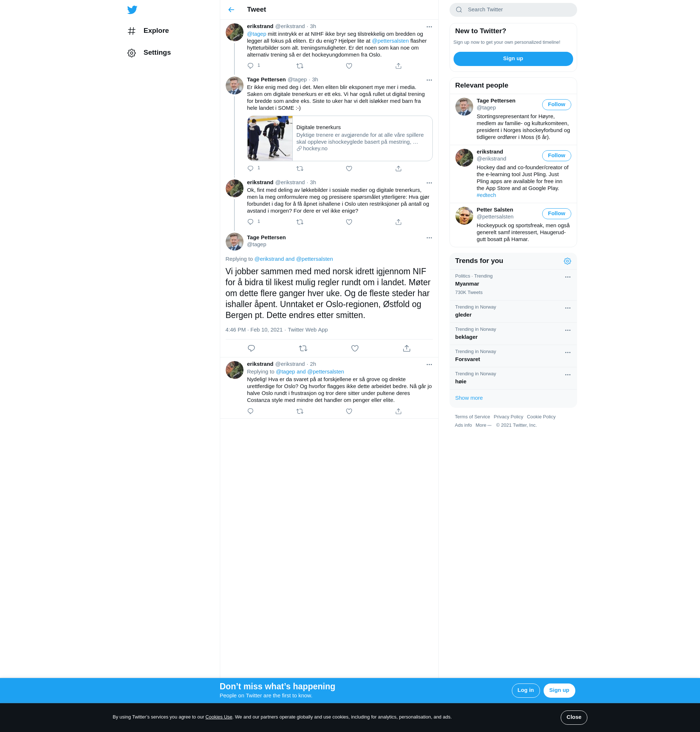Open @erikstrand in the main tweet's Replying to line

pos(269,259)
